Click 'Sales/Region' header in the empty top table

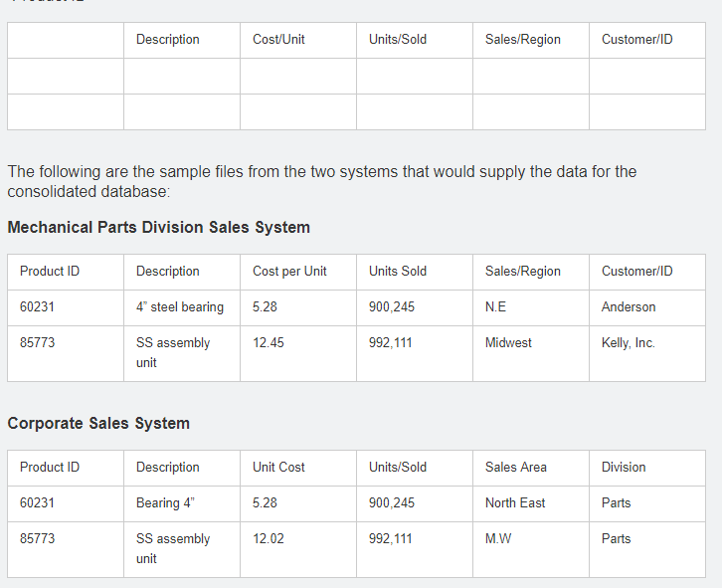pyautogui.click(x=523, y=40)
